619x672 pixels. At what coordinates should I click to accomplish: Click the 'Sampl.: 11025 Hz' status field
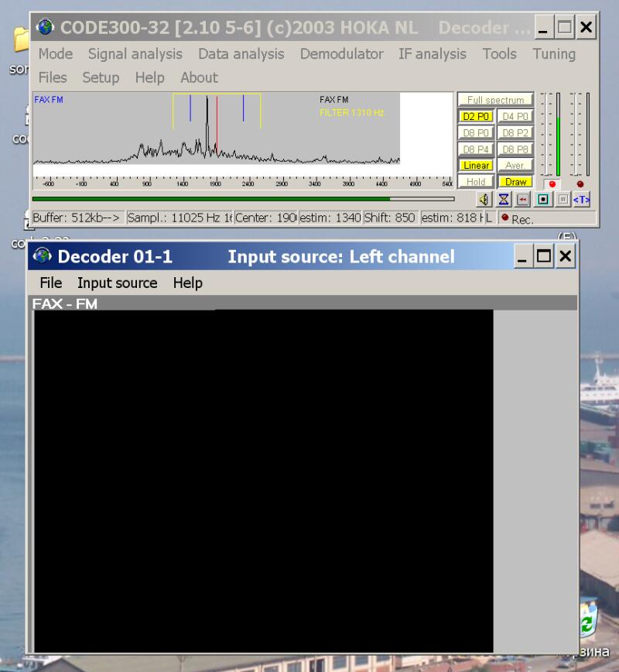pyautogui.click(x=180, y=218)
